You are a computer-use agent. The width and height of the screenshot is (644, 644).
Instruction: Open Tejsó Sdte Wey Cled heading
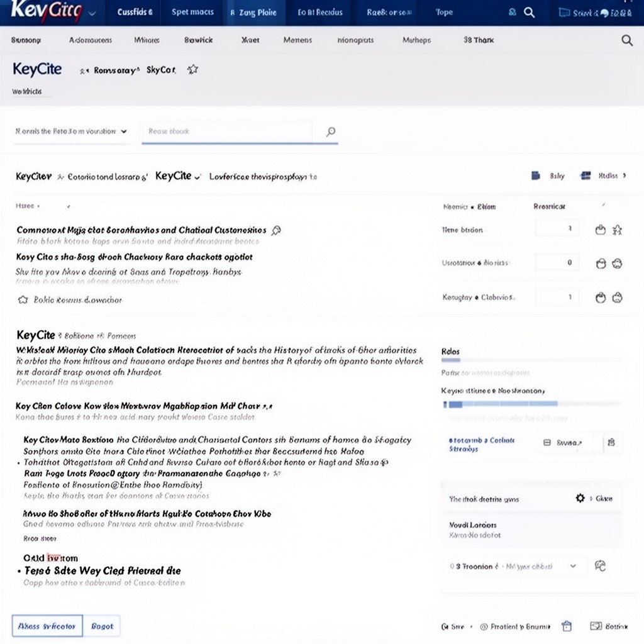coord(103,571)
